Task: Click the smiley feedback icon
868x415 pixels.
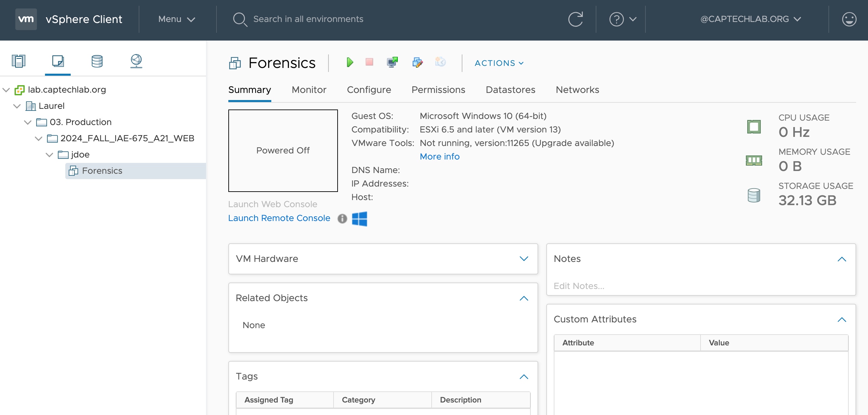Action: (x=849, y=19)
